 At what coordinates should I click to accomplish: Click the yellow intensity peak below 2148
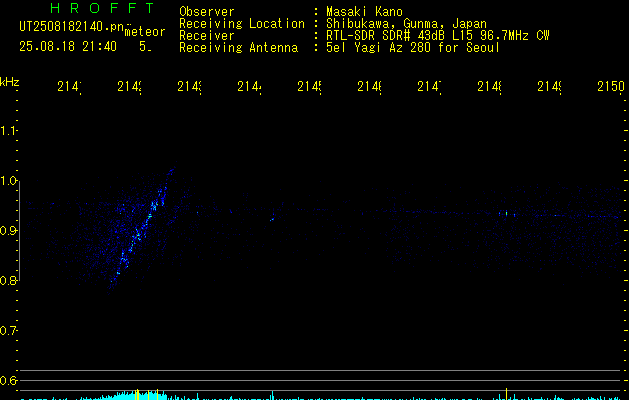(x=506, y=394)
